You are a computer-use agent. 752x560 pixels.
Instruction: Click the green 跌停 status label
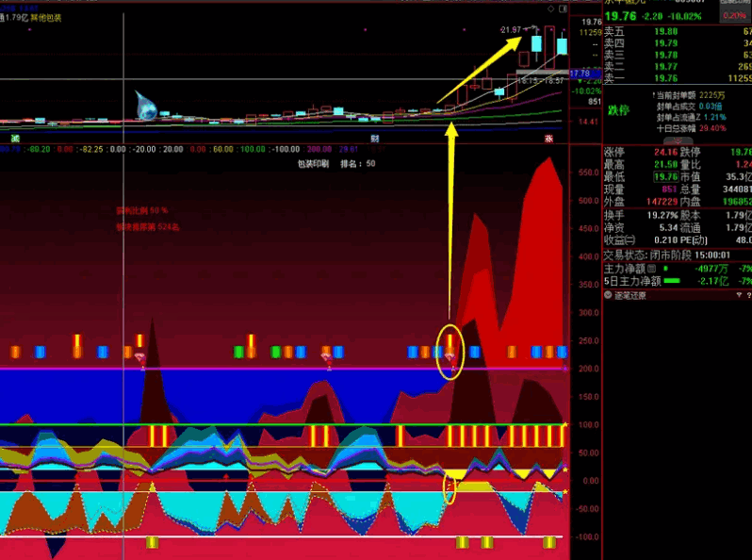618,110
